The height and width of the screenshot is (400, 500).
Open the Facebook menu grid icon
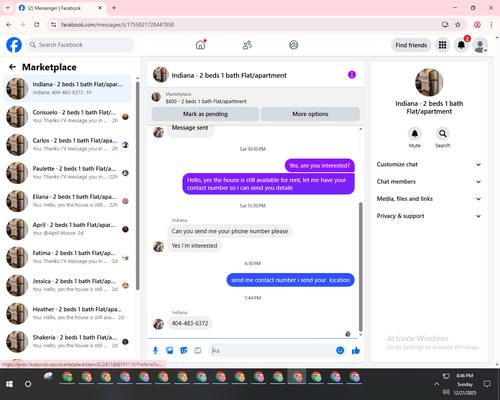click(442, 45)
